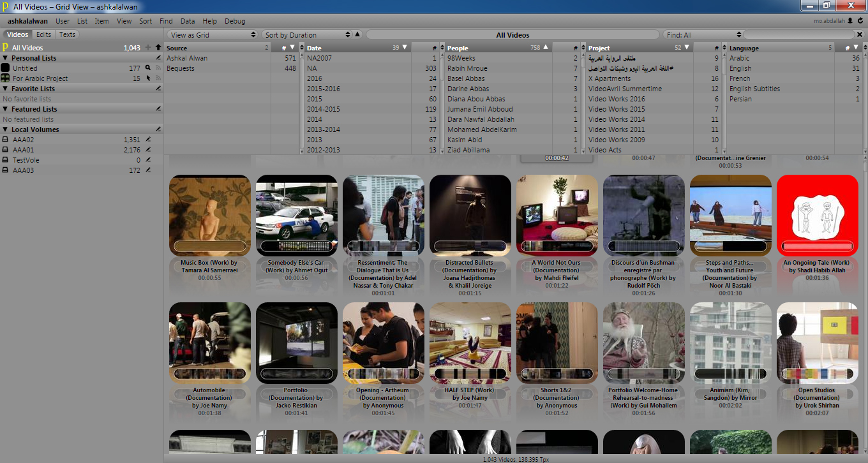Image resolution: width=868 pixels, height=463 pixels.
Task: Click the pencil icon for volume AAA01
Action: 148,150
